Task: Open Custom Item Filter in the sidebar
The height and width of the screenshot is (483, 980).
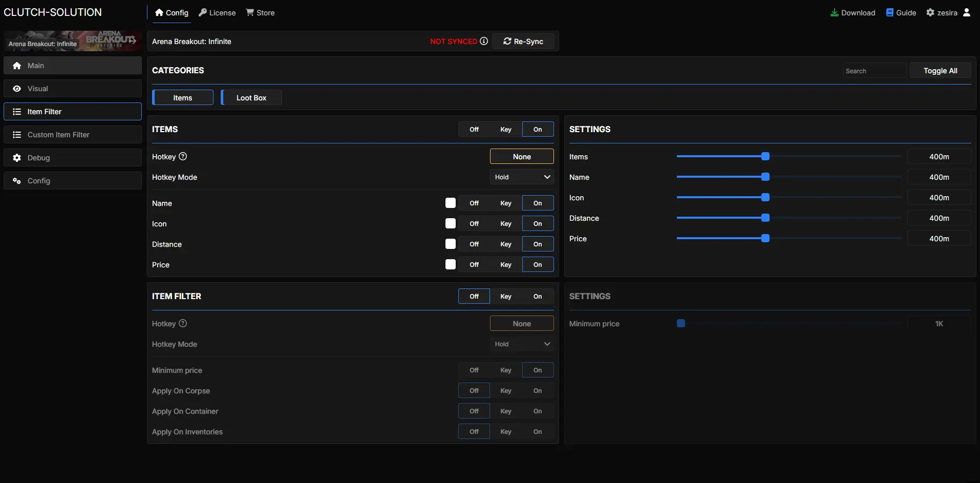Action: click(x=73, y=135)
